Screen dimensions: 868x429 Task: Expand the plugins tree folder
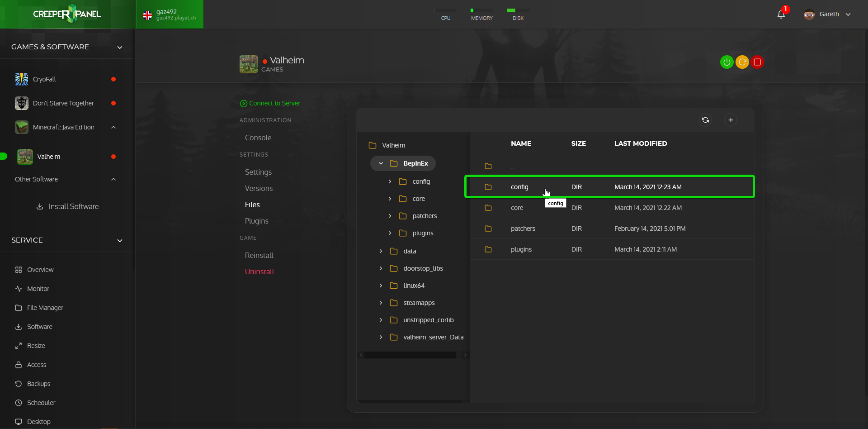point(390,233)
